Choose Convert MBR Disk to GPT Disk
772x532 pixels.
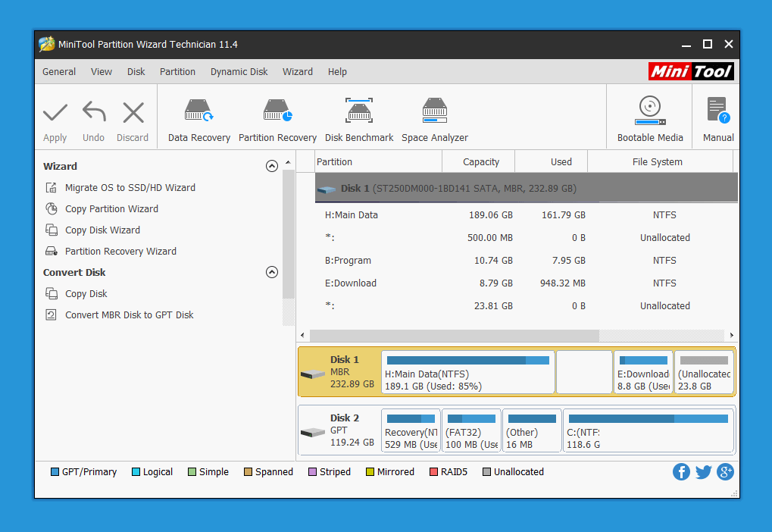point(130,315)
